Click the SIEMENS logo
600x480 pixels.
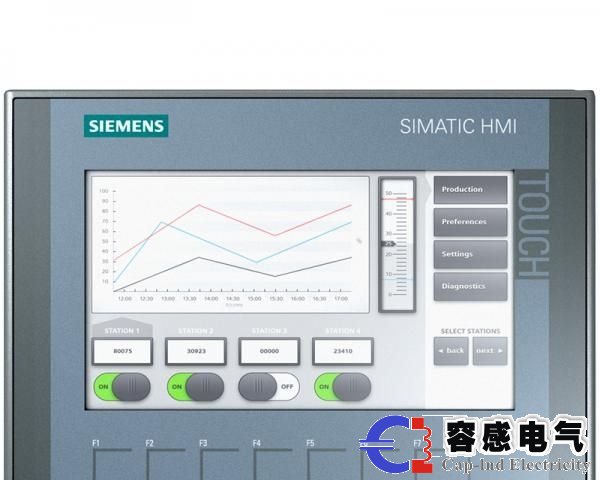[126, 126]
